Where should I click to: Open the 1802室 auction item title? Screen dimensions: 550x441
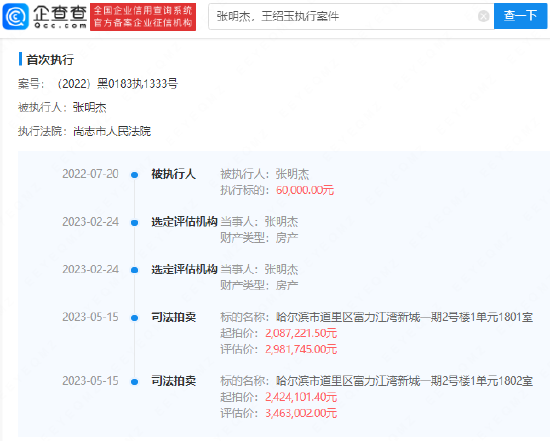(x=404, y=381)
